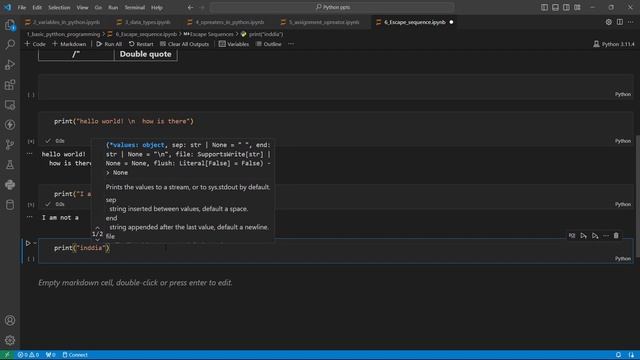Open output actions ellipsis beside hello world output
Screen dimensions: 640x360
[29, 154]
